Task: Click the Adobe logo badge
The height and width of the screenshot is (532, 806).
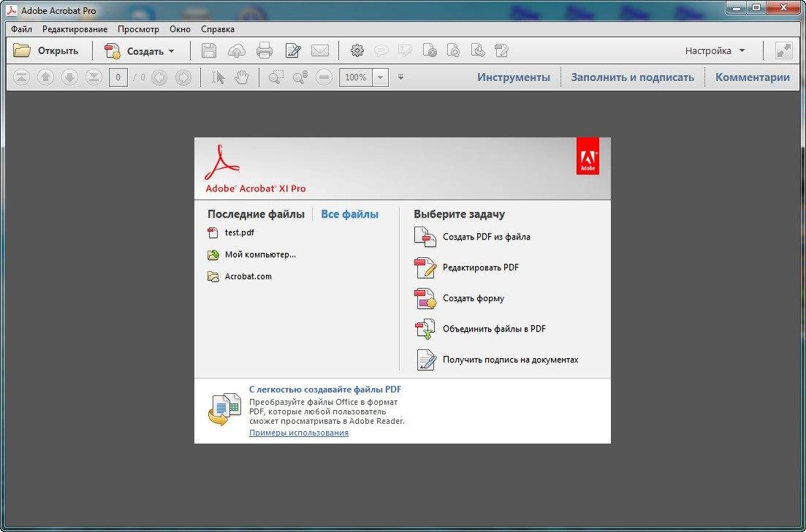Action: pyautogui.click(x=588, y=156)
